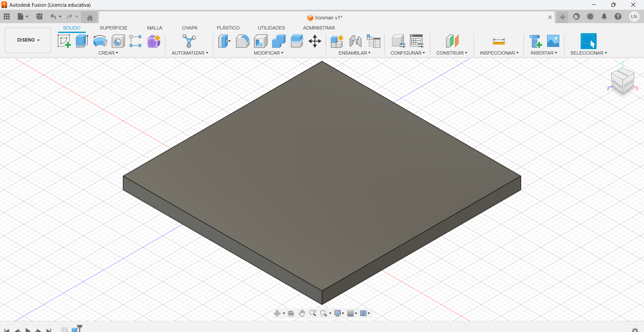Select the Create Sketch tool
Image resolution: width=644 pixels, height=332 pixels.
tap(64, 41)
